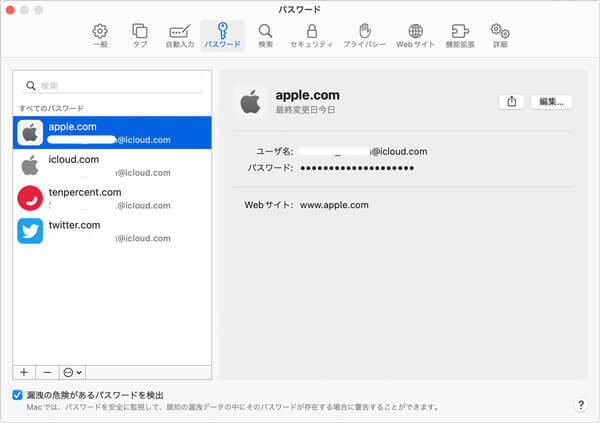Reveal the hidden password dots
Screen dimensions: 600x423
(x=357, y=168)
